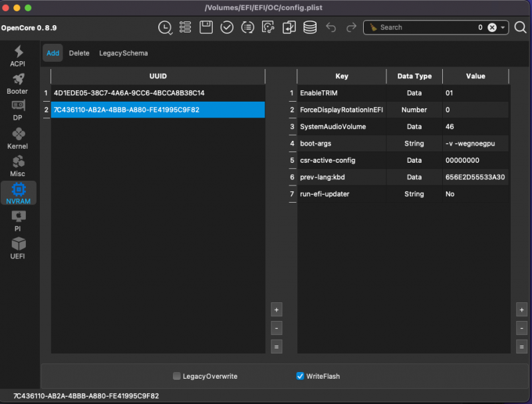Expand the search options dropdown arrow
The width and height of the screenshot is (532, 404).
coord(503,27)
